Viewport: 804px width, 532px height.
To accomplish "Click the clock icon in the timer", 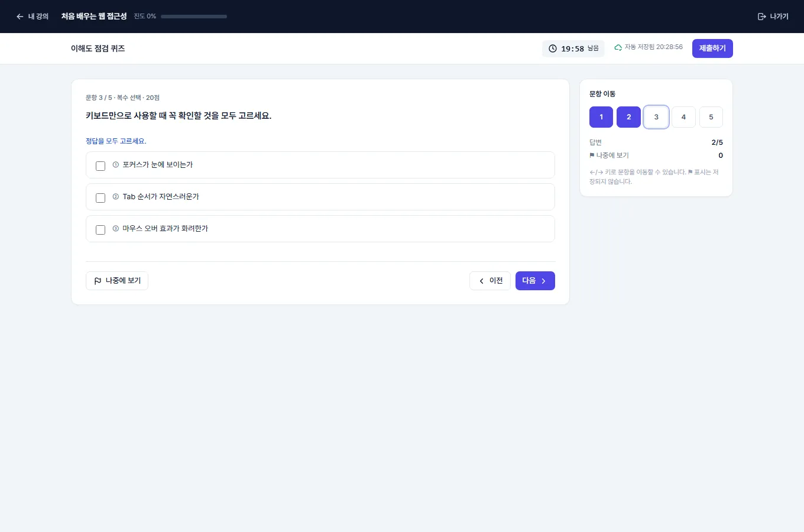I will coord(553,48).
